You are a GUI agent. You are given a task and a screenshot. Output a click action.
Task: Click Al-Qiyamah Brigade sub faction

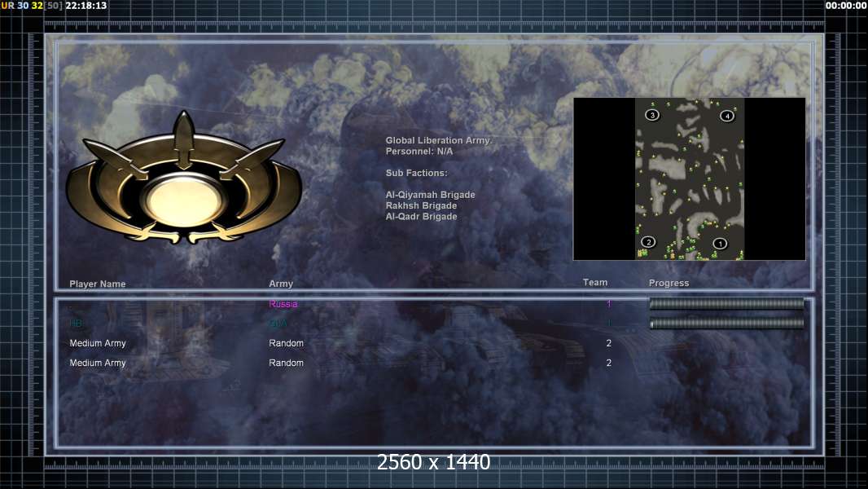(430, 195)
